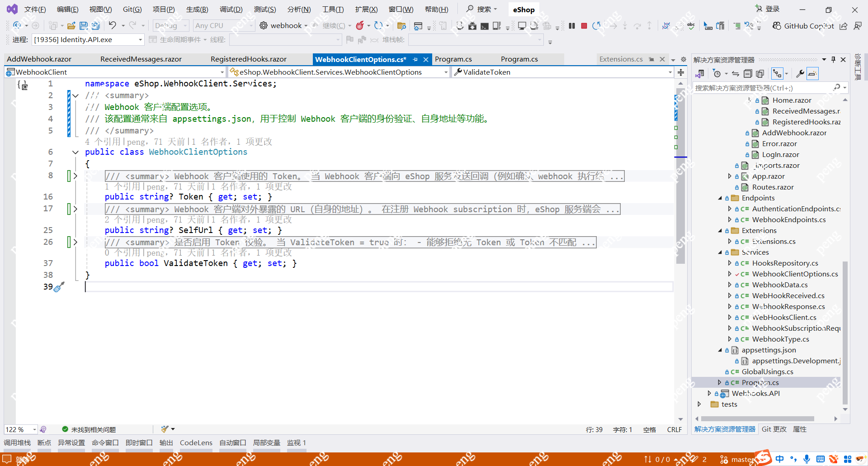Click the Share icon beside GitHub Copilot
Screen dimensions: 868x466
844,26
